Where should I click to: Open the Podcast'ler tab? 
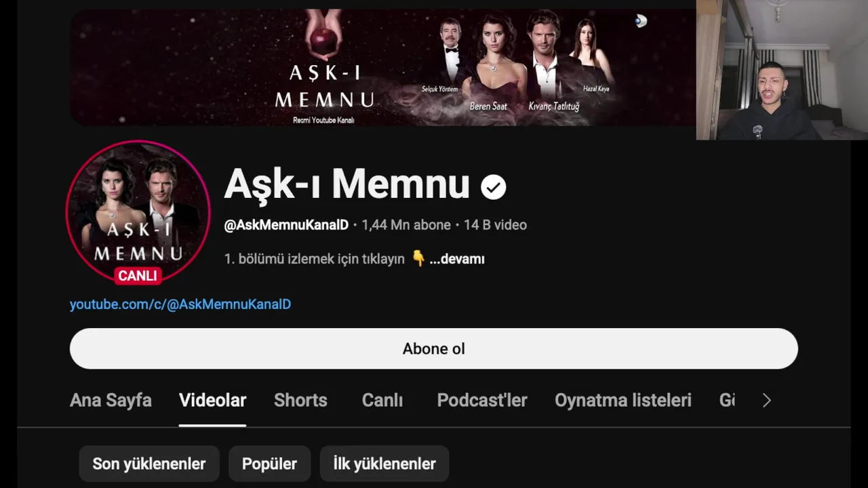click(482, 401)
